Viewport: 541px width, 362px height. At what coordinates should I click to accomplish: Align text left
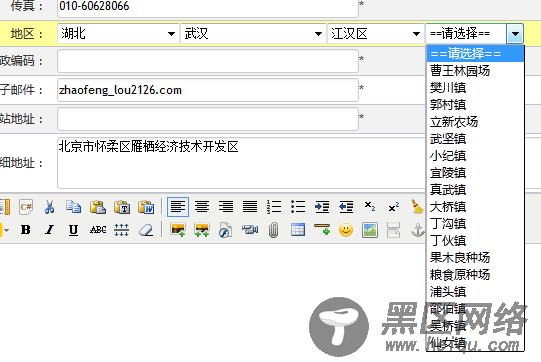click(178, 207)
